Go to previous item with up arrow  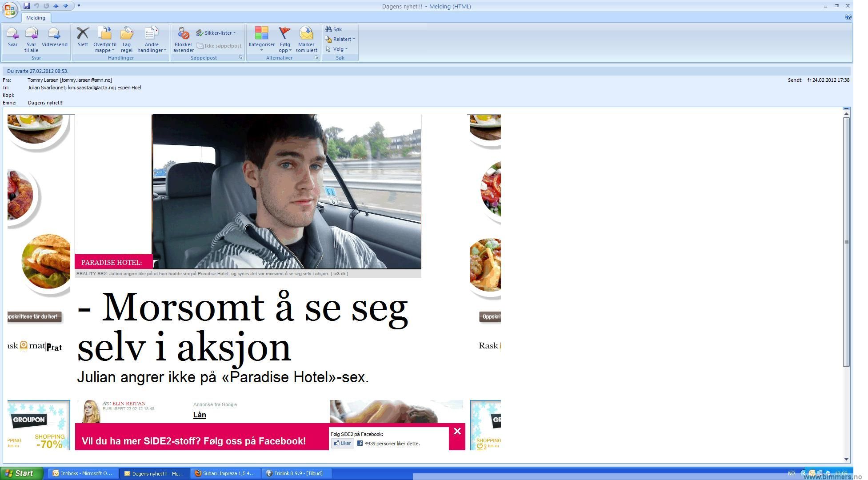pos(56,6)
